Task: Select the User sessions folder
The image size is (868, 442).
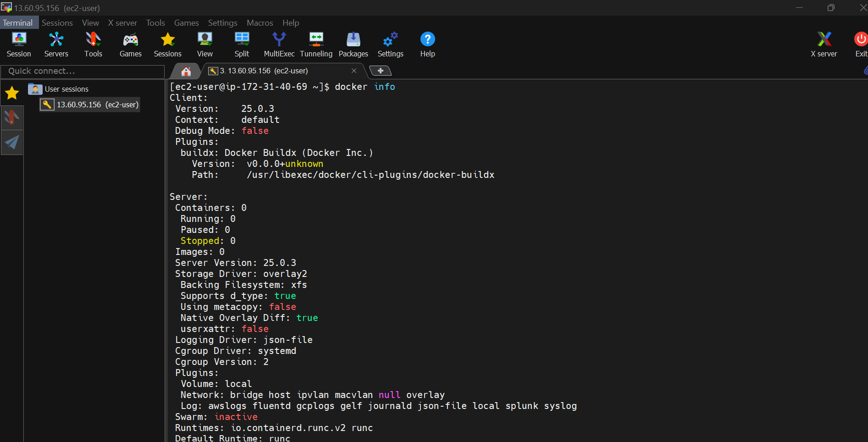Action: click(59, 89)
